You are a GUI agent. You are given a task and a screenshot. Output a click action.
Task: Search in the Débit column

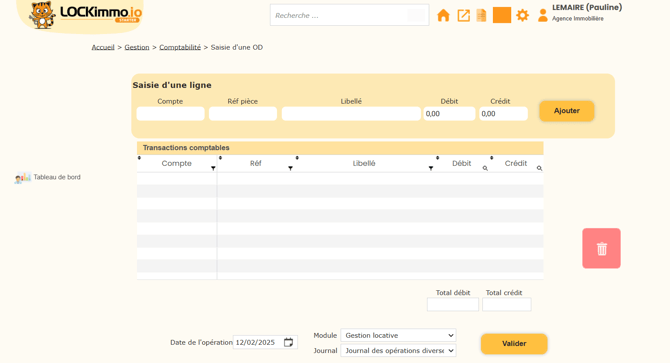click(485, 168)
